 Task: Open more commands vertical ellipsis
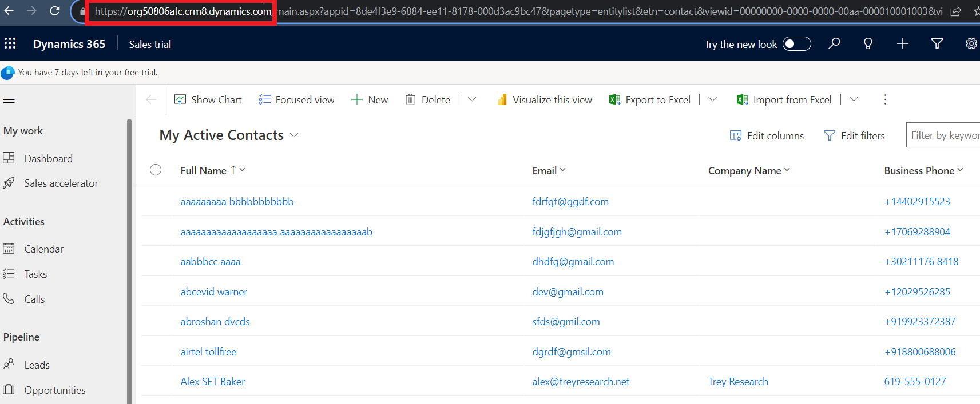coord(885,99)
